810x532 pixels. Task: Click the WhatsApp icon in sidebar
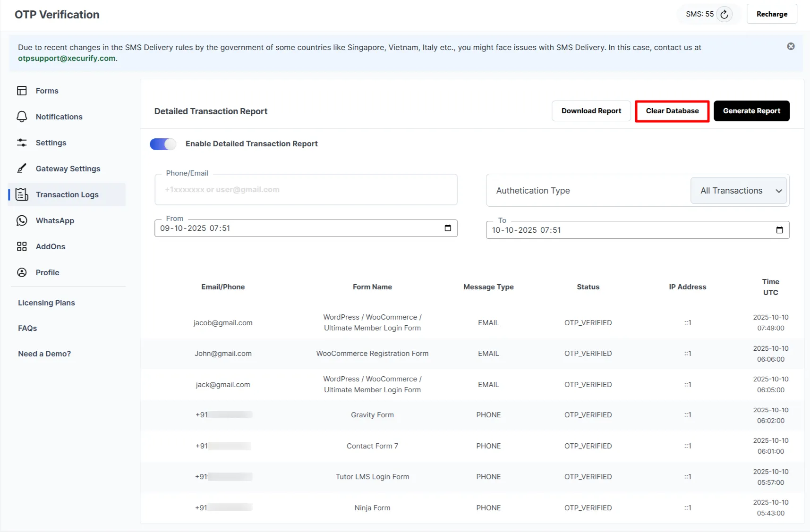[22, 220]
